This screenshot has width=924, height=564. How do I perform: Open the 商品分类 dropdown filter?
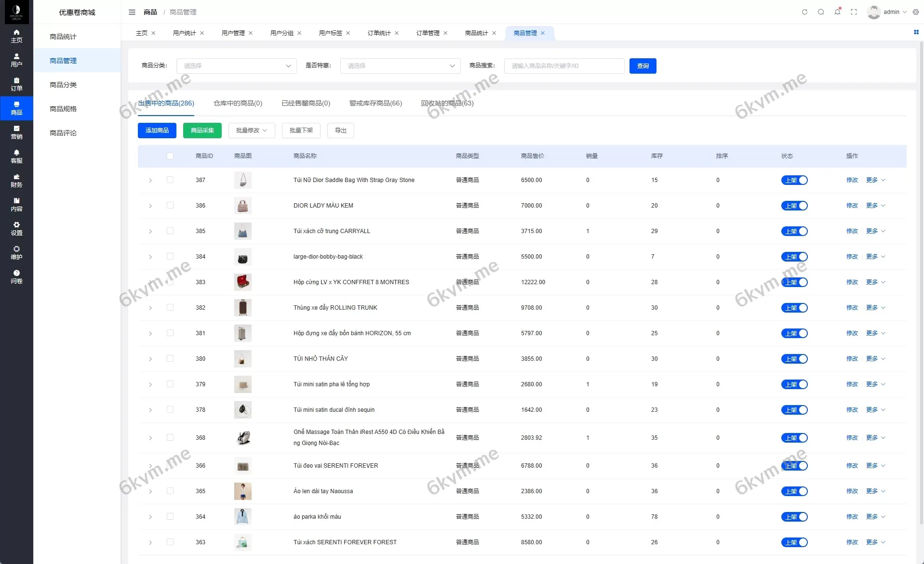pyautogui.click(x=236, y=66)
